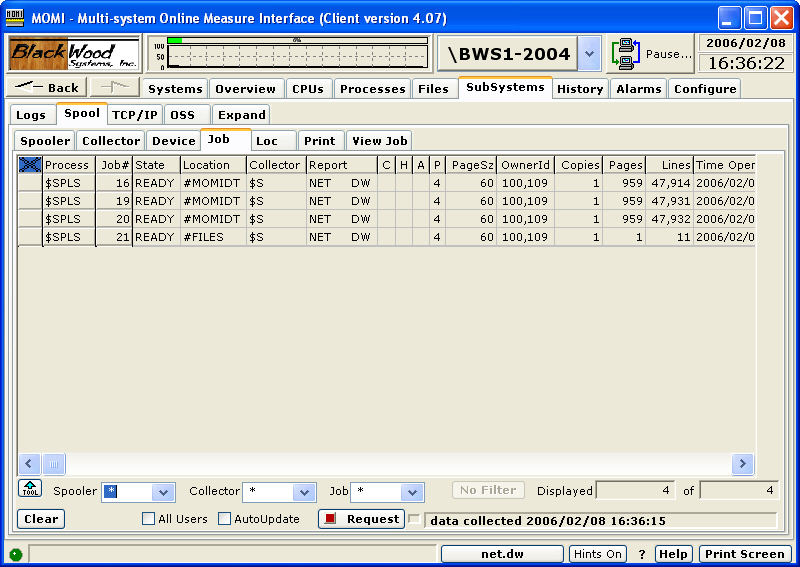Viewport: 800px width, 567px height.
Task: Open the Collector tab
Action: 111,141
